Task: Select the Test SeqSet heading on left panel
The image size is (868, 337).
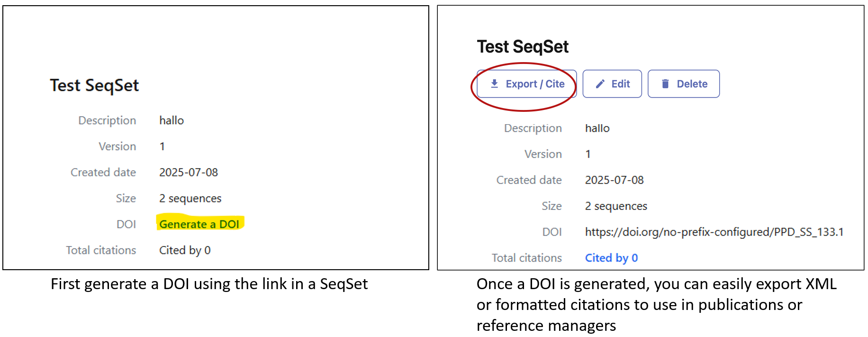Action: [94, 85]
